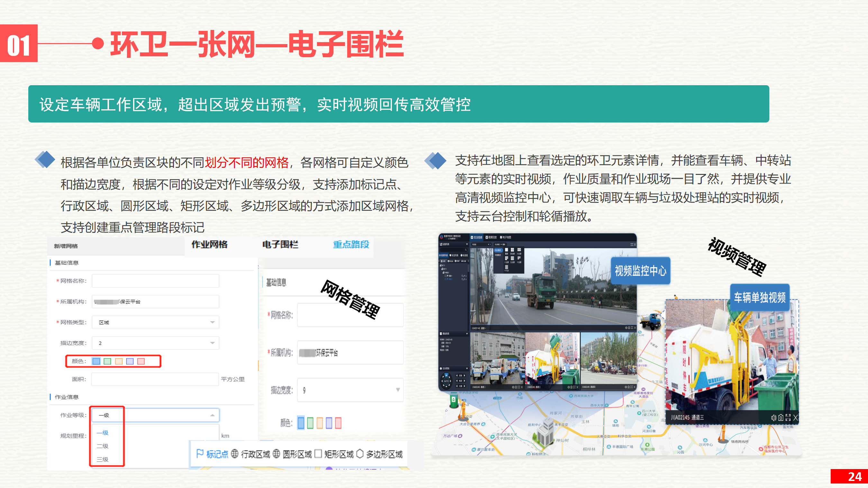Click the 所属机构 field in 新增网格 form

(155, 302)
